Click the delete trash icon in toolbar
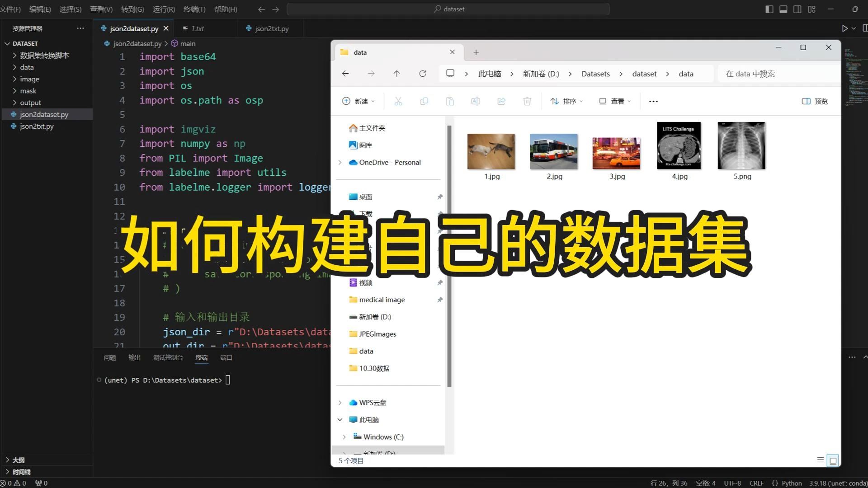Screen dimensions: 868x488 (527, 101)
